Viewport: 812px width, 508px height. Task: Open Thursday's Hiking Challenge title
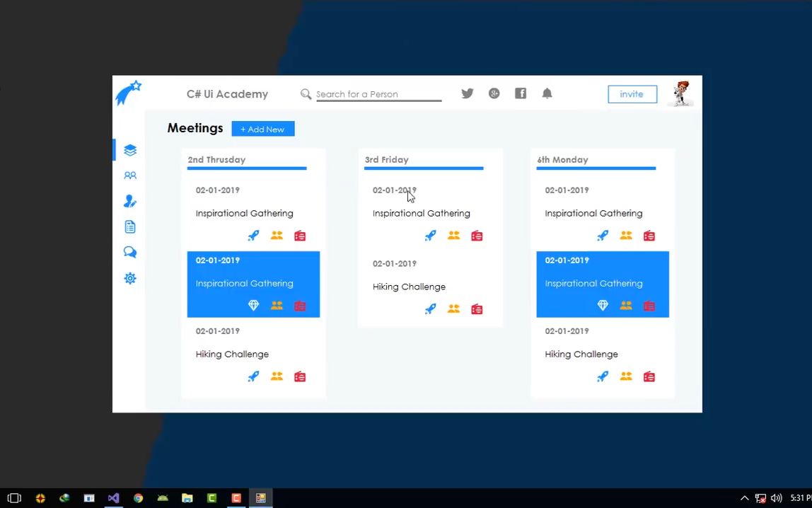click(x=232, y=354)
